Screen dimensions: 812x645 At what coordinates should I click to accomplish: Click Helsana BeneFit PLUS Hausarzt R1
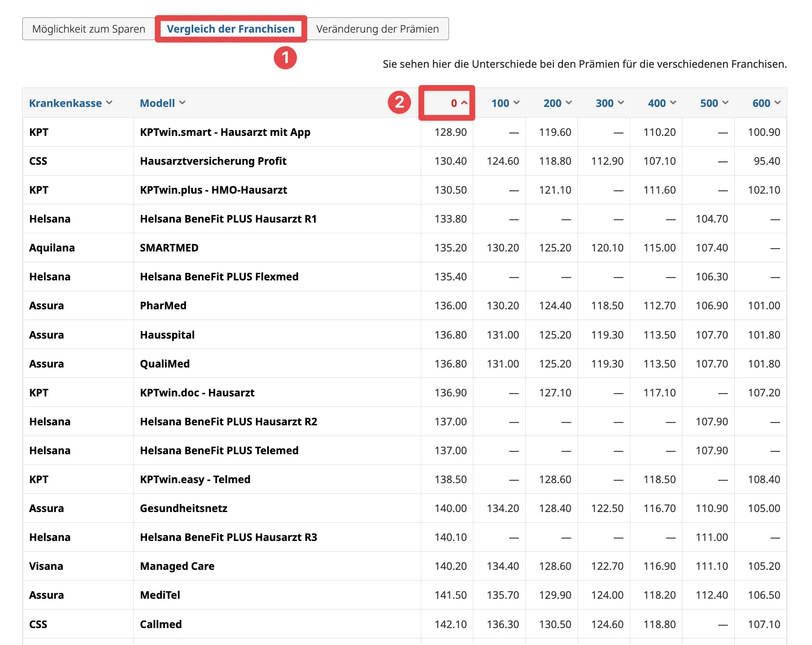(228, 219)
